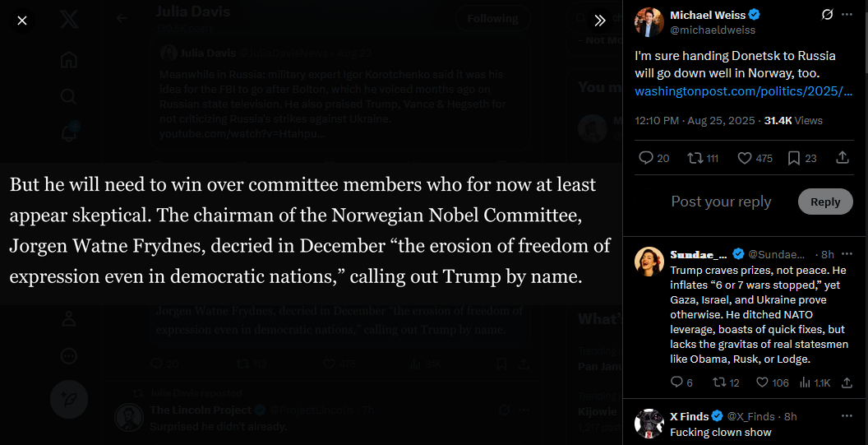Share Michael Weiss post via share icon

843,159
